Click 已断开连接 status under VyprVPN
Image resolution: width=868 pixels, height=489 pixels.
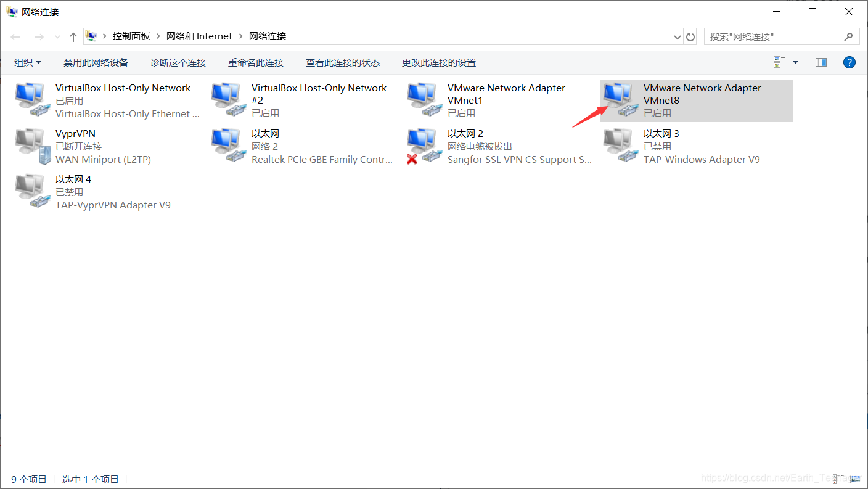(78, 147)
